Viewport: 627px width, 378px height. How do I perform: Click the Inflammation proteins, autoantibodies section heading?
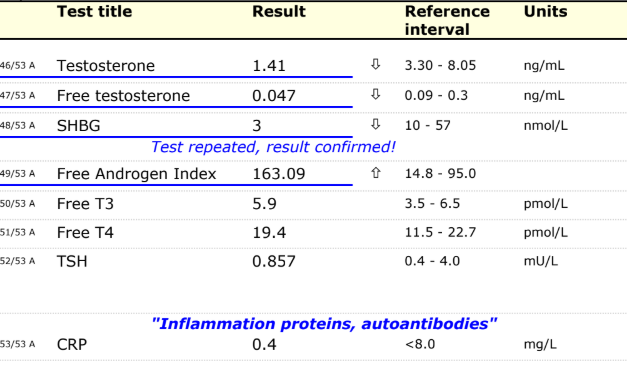[x=324, y=324]
